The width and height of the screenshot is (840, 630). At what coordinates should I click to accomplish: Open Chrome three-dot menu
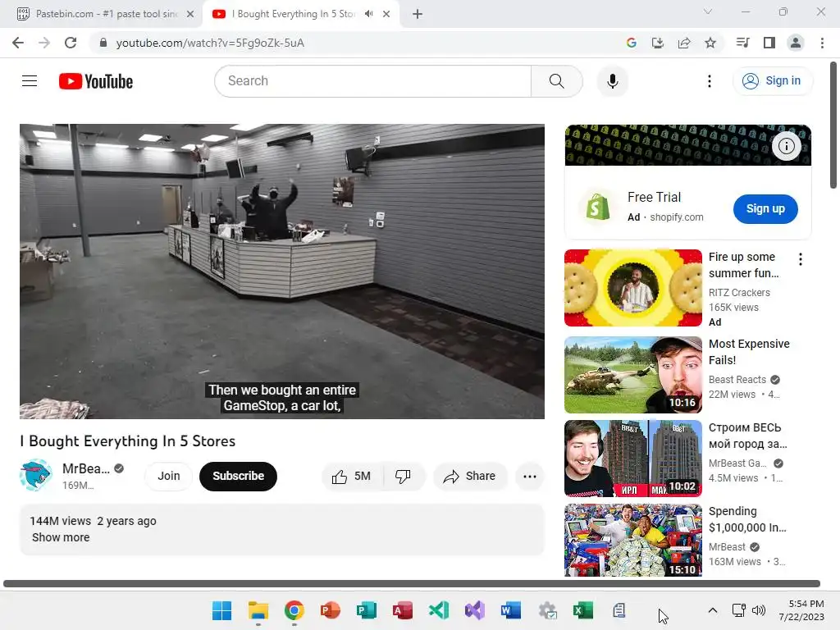tap(822, 43)
